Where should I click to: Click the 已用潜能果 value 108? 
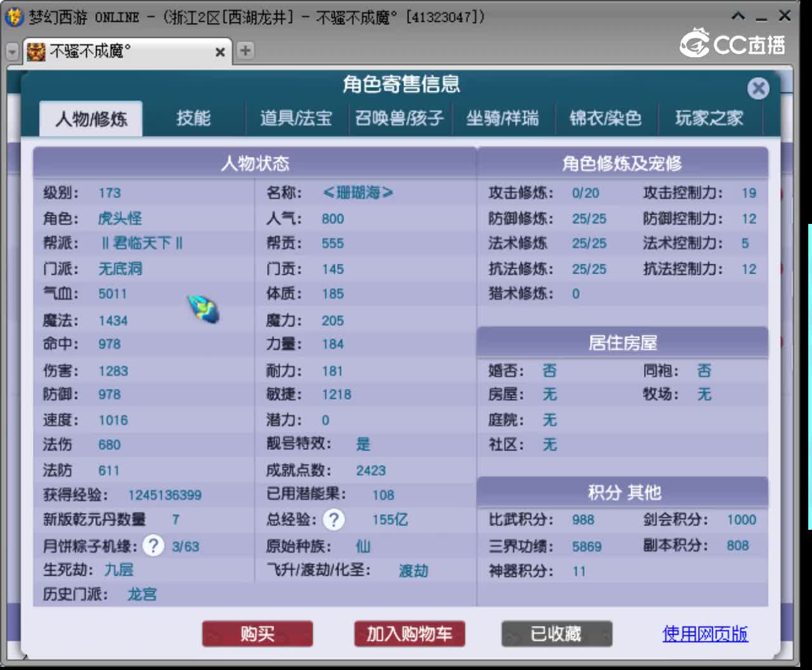pos(383,496)
